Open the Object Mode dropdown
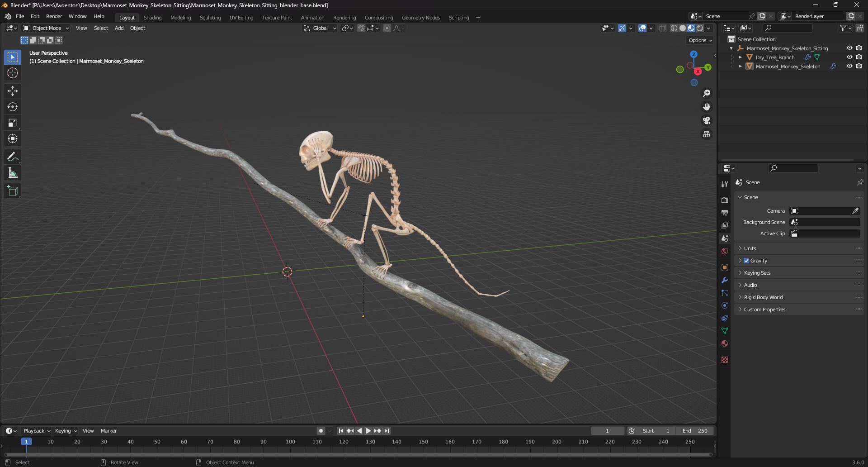This screenshot has height=467, width=868. click(46, 28)
